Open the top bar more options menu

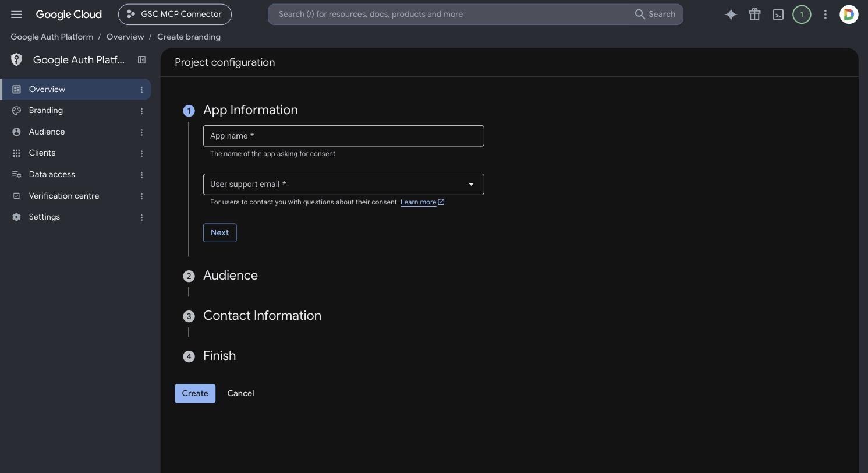click(825, 15)
